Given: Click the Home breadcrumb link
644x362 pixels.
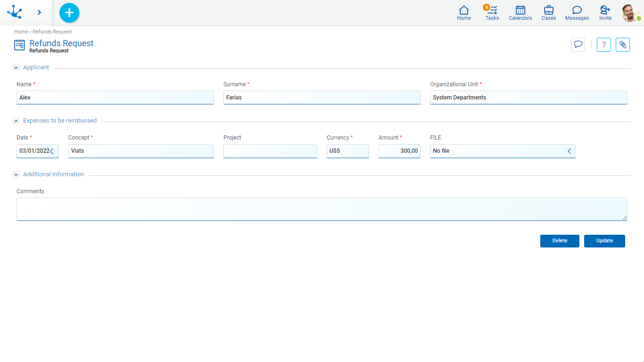Looking at the screenshot, I should tap(21, 32).
